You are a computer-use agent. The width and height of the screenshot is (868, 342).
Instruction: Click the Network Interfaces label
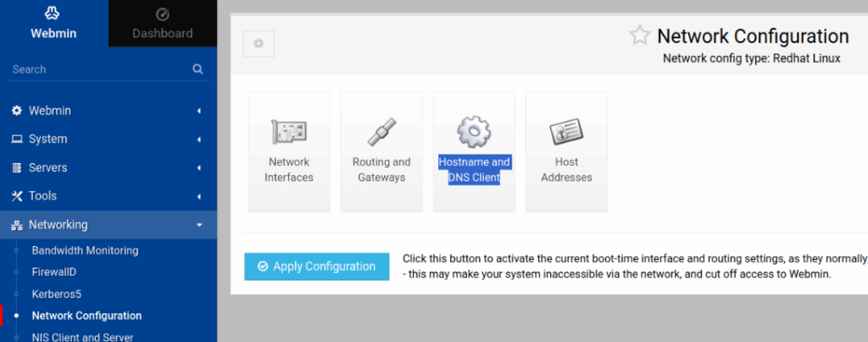click(x=289, y=170)
